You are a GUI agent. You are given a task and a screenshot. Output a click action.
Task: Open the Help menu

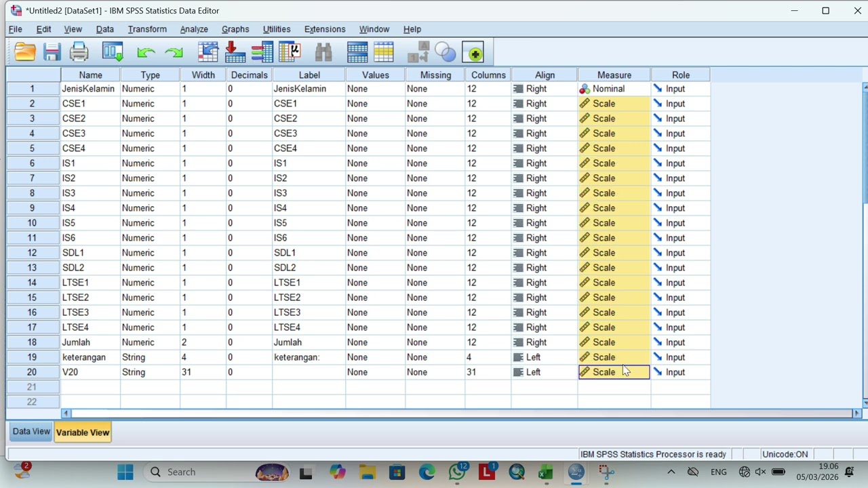(x=412, y=29)
